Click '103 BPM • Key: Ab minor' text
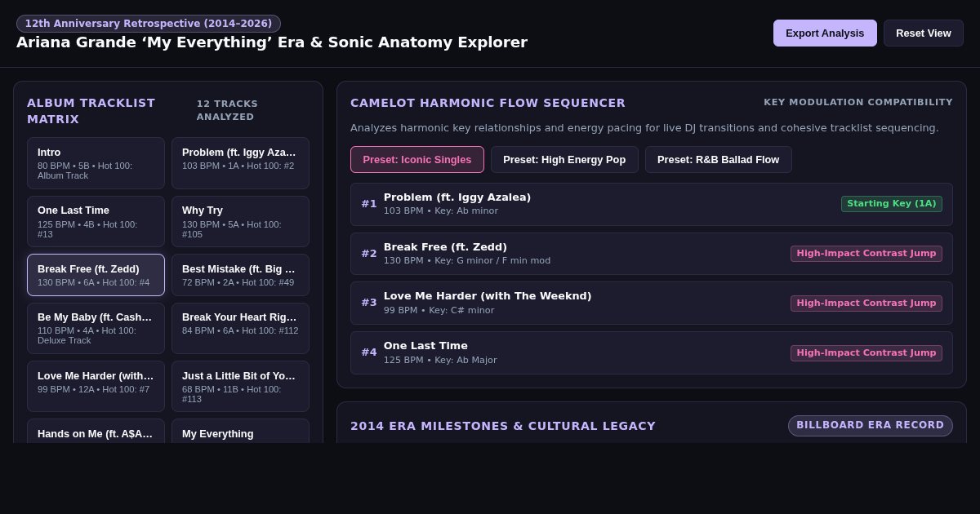Image resolution: width=980 pixels, height=514 pixels. [441, 211]
